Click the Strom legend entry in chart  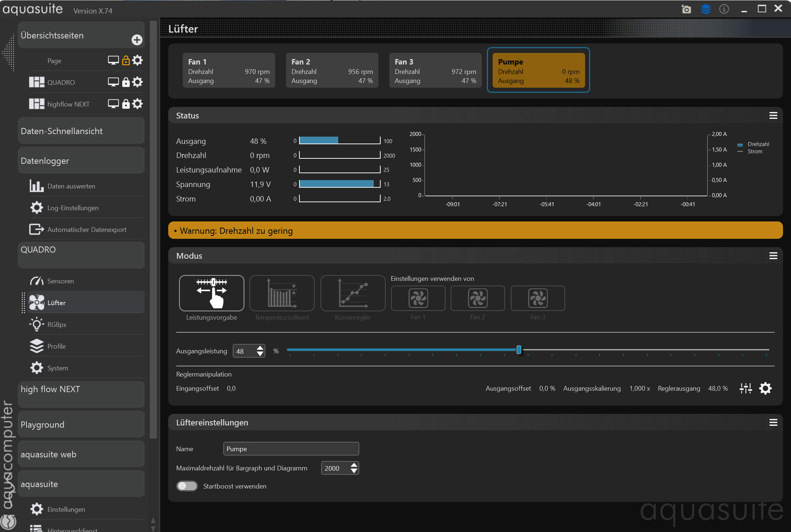click(x=750, y=151)
